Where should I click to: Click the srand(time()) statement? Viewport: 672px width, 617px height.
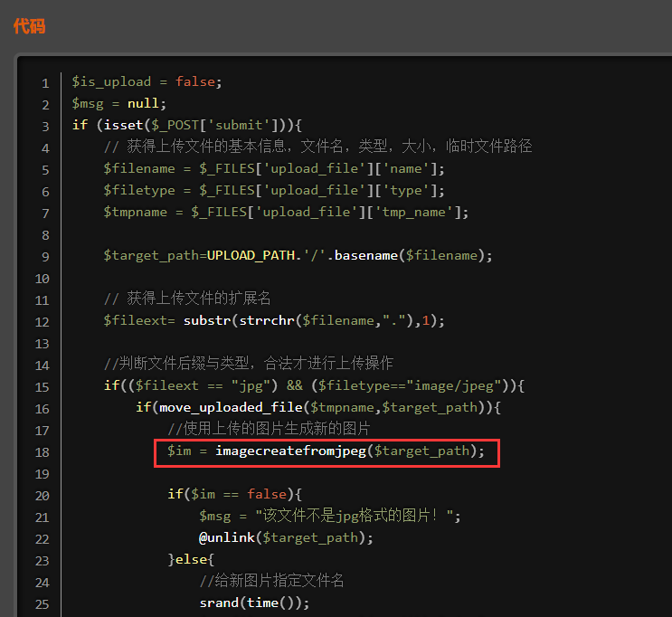254,603
